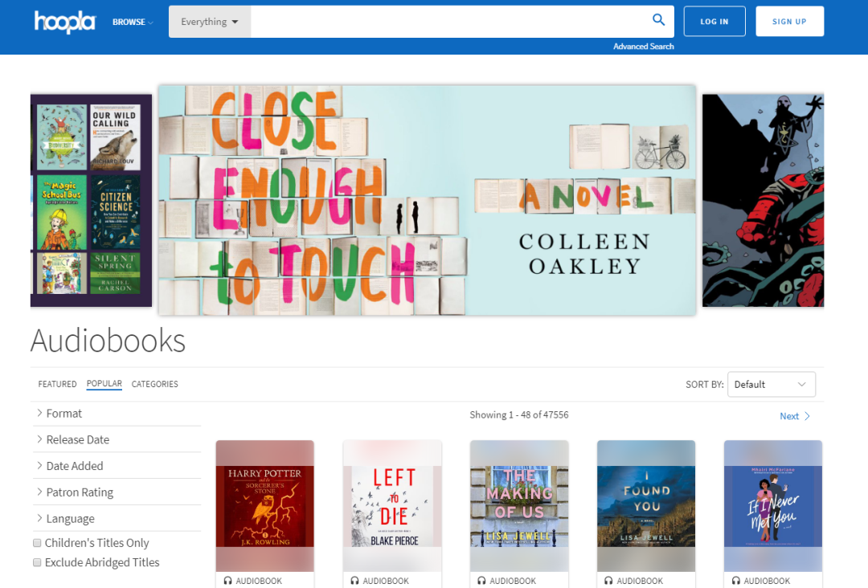The height and width of the screenshot is (588, 868).
Task: Open the Sort By dropdown
Action: [x=771, y=385]
